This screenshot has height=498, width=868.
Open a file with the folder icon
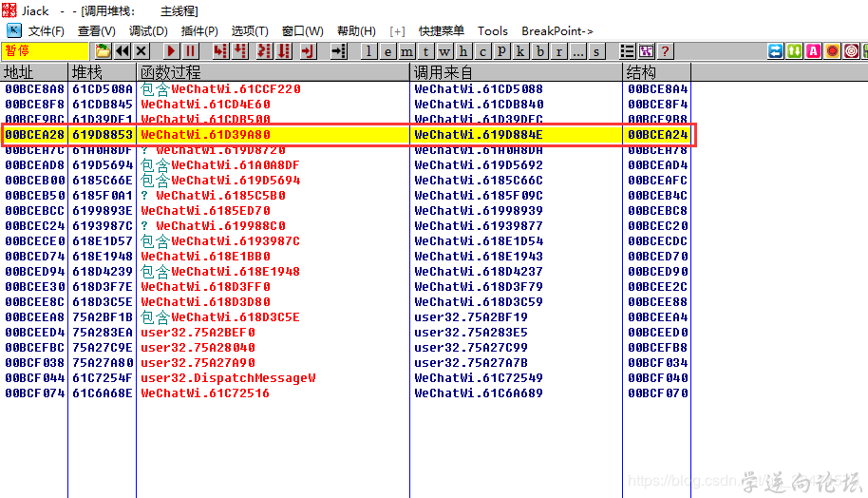103,51
